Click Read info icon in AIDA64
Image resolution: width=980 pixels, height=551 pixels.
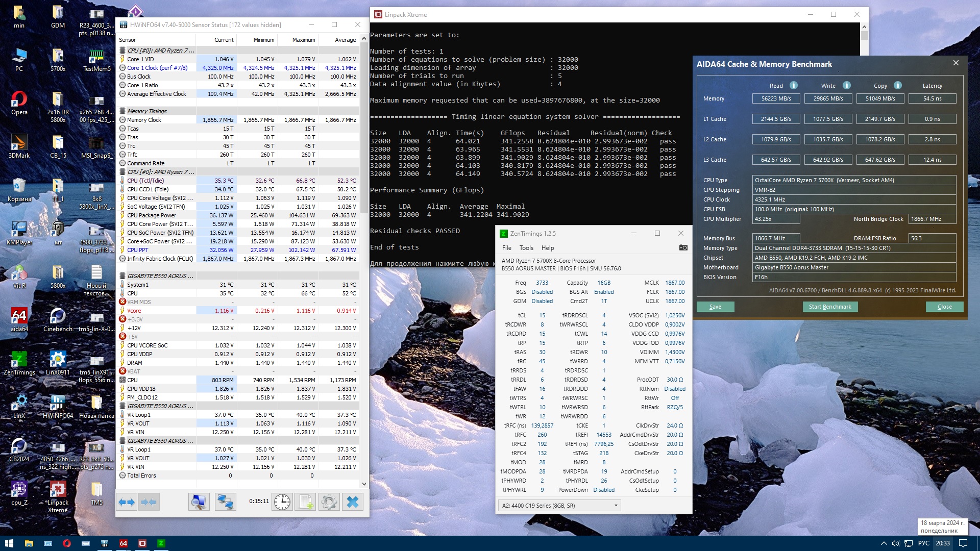(794, 85)
